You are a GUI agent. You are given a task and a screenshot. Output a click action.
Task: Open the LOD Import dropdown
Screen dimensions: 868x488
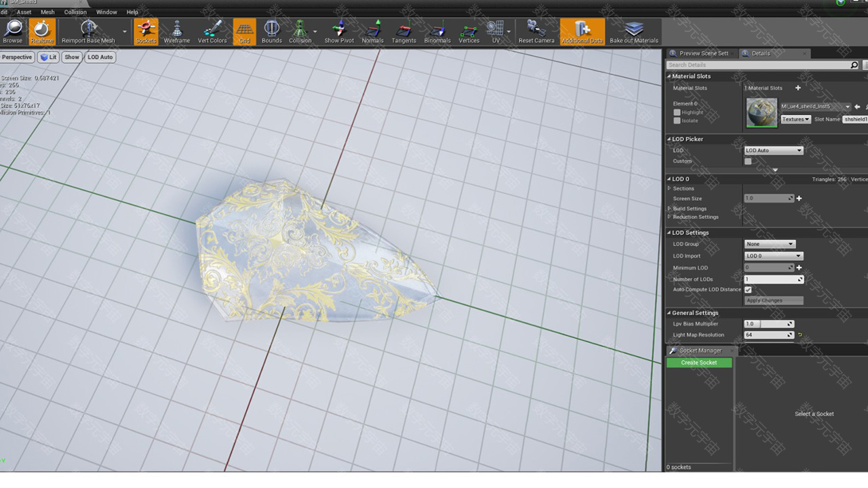click(774, 256)
